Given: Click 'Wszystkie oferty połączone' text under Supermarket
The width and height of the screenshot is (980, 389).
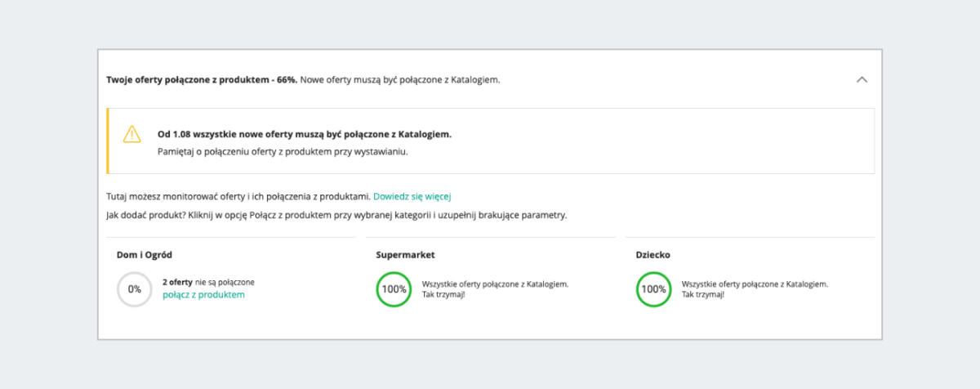Looking at the screenshot, I should tap(495, 284).
